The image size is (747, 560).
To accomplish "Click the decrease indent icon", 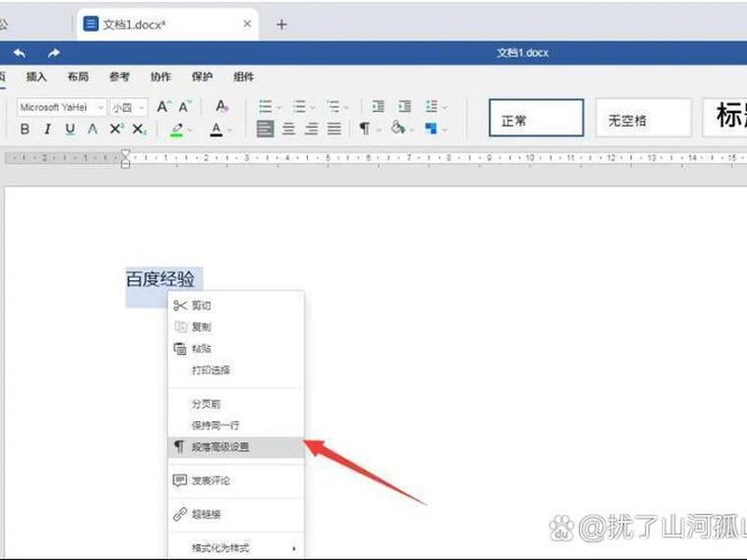I will [x=378, y=106].
